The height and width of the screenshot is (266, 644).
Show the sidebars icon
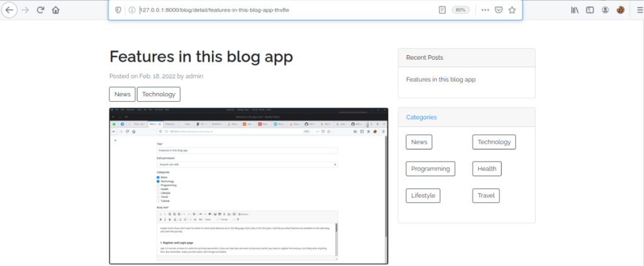[x=590, y=10]
